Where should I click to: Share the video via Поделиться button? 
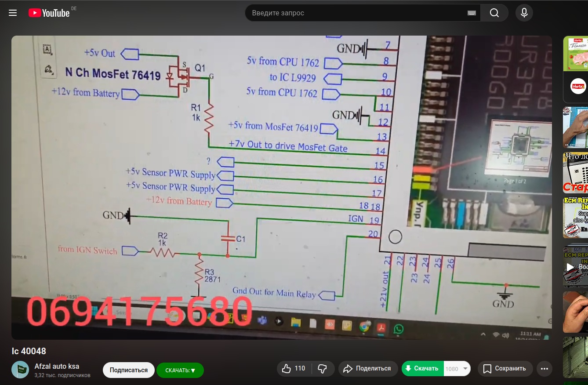(x=368, y=369)
